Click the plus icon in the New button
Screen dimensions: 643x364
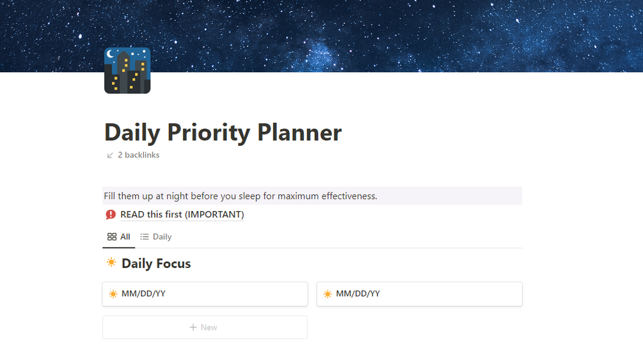pos(193,327)
